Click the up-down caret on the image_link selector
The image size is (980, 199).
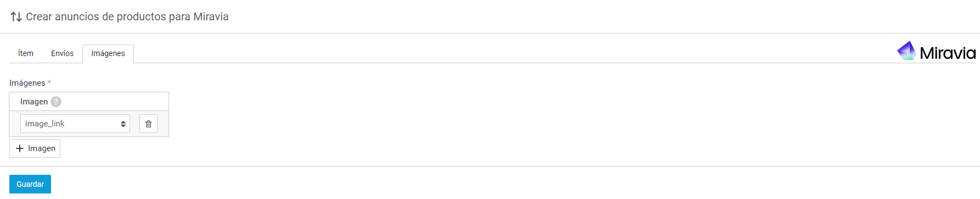tap(123, 124)
